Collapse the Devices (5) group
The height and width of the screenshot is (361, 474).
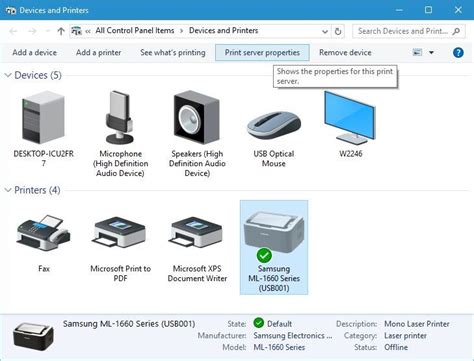(8, 75)
